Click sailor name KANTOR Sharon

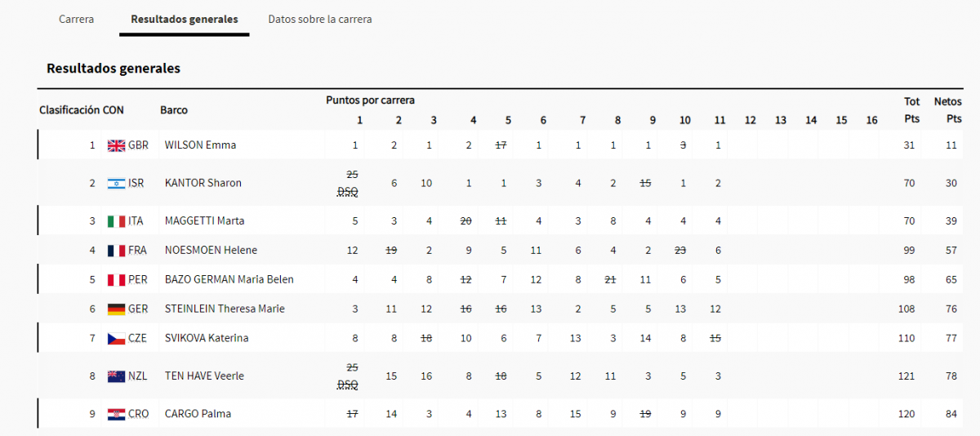203,183
